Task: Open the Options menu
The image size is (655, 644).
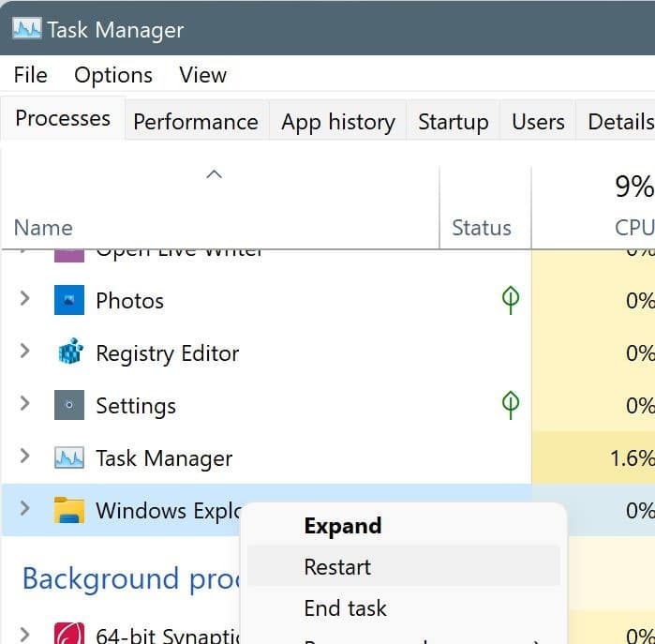Action: [113, 75]
